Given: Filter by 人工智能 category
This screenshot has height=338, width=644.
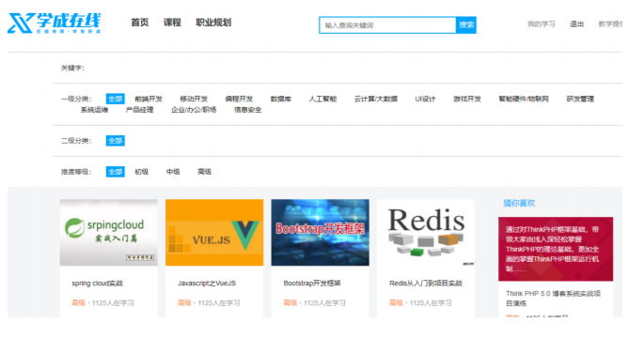Looking at the screenshot, I should [x=322, y=99].
